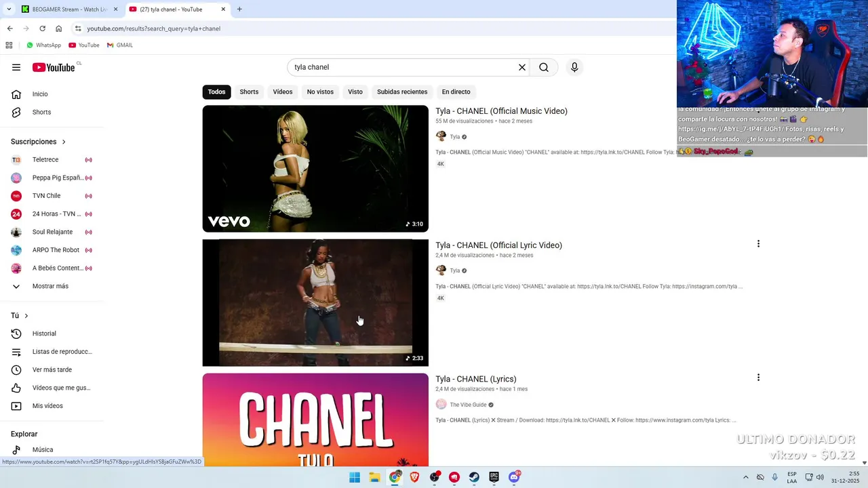Screen dimensions: 868x488
Task: Open the apps grid in bookmarks bar
Action: [9, 45]
